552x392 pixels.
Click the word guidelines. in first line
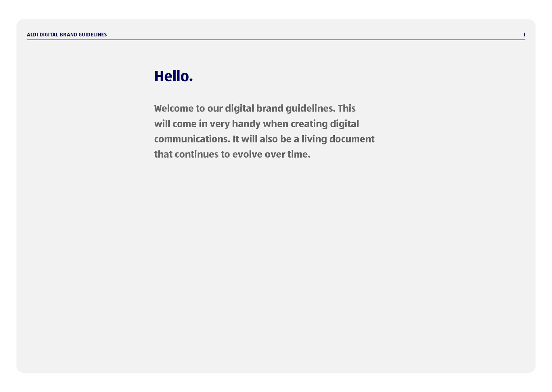pyautogui.click(x=310, y=108)
